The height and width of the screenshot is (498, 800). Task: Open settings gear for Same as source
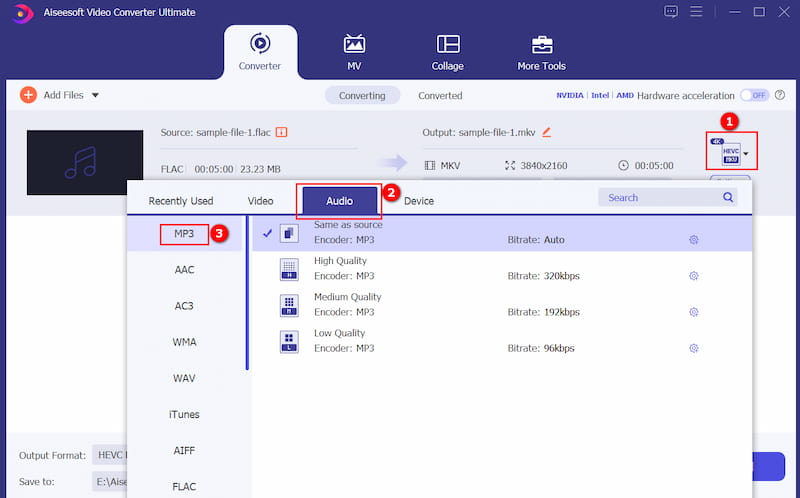[693, 240]
